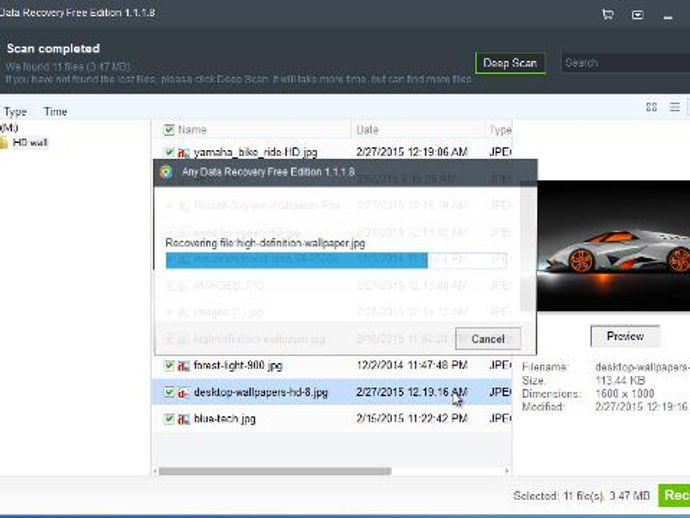Click the Preview button
Image resolution: width=690 pixels, height=518 pixels.
click(625, 336)
